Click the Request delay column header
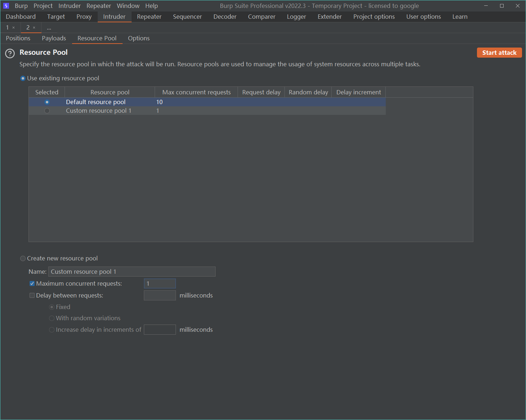 (x=261, y=92)
